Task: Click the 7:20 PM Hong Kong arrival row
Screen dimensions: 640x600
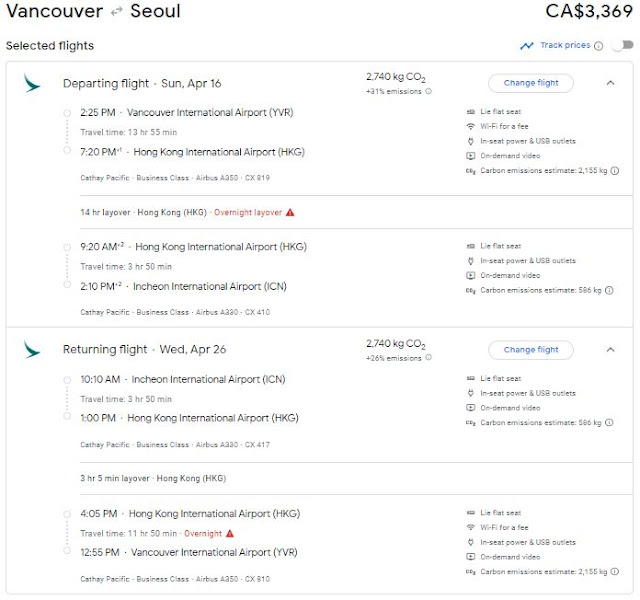Action: click(x=192, y=152)
